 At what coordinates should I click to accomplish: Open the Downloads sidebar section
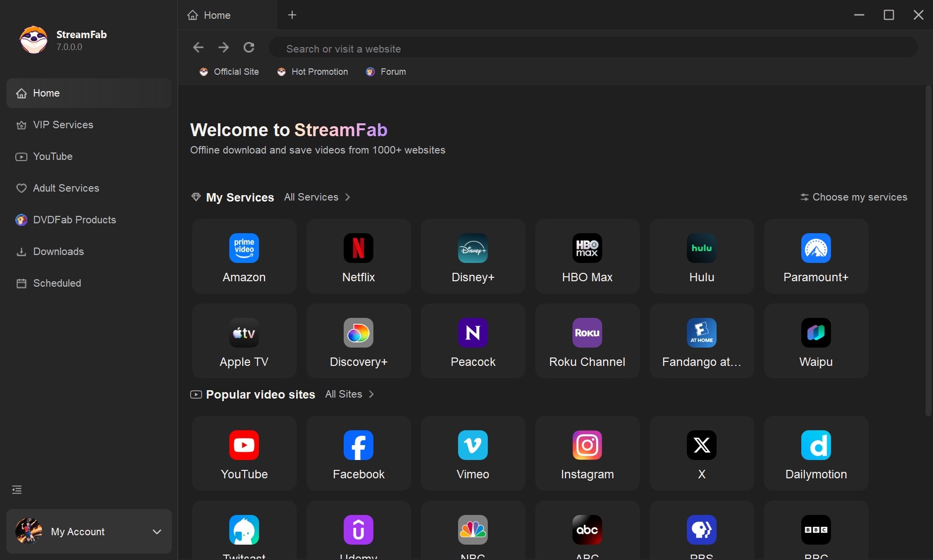coord(58,252)
